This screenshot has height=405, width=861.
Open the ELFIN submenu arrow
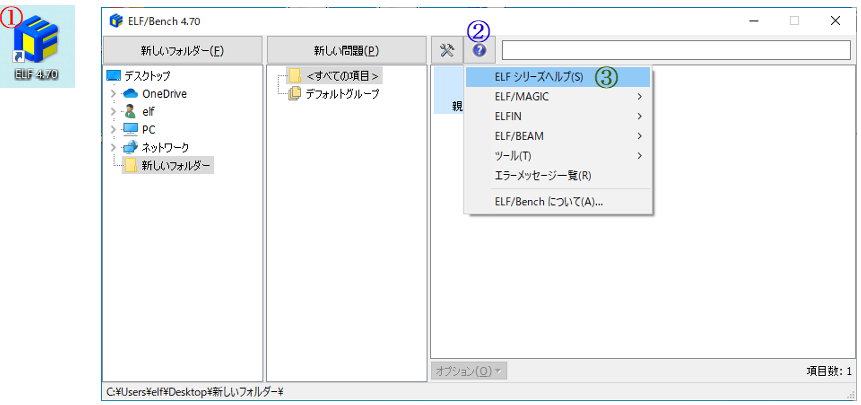pos(640,116)
